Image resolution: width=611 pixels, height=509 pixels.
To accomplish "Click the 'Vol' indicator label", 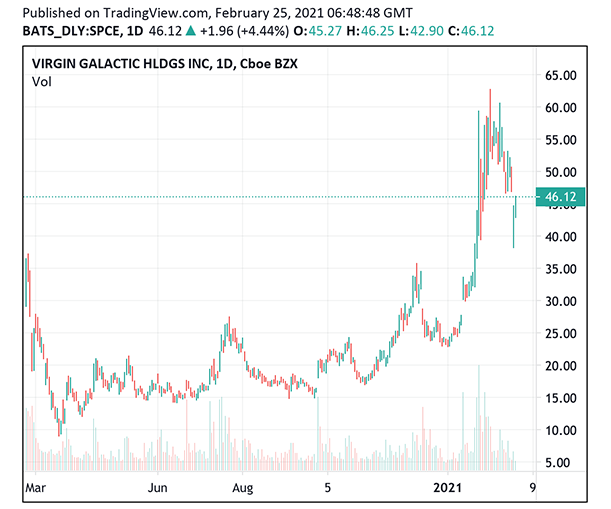I will pos(42,82).
